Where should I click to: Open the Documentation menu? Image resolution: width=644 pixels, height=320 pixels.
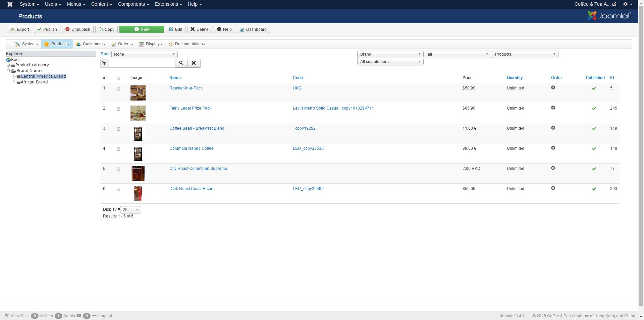click(187, 44)
